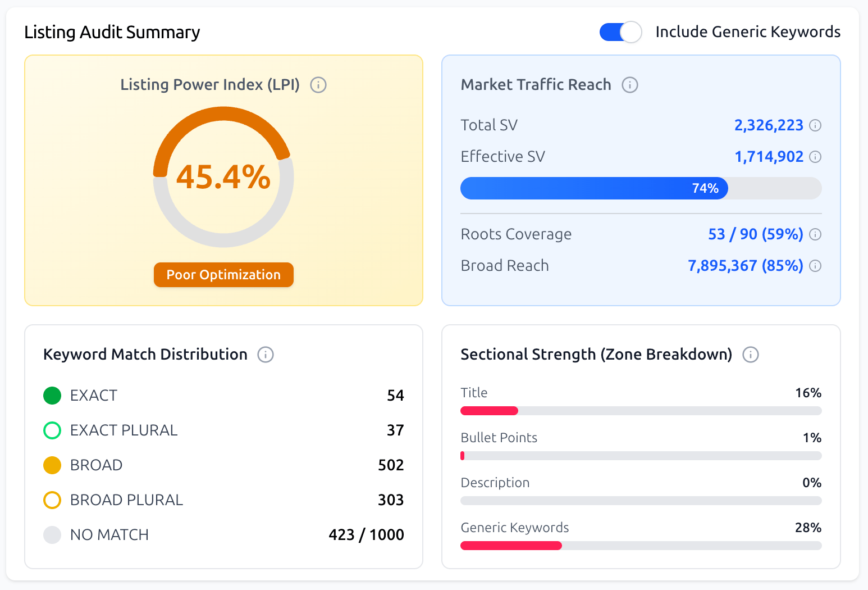Open the Broad Reach info tooltip
Image resolution: width=868 pixels, height=590 pixels.
816,265
